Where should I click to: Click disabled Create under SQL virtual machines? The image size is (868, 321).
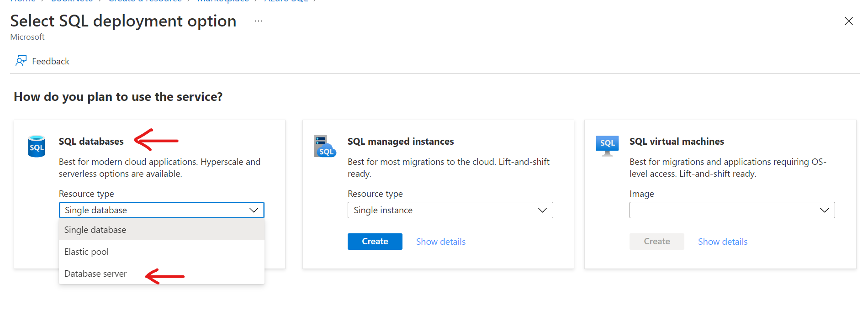click(657, 242)
